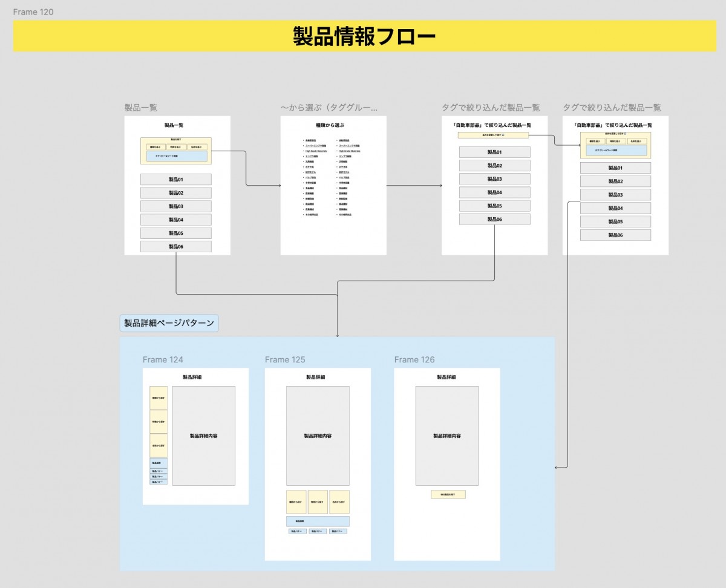This screenshot has height=588, width=726.
Task: Click the yellow 条件を変更して探す bar
Action: [x=494, y=135]
